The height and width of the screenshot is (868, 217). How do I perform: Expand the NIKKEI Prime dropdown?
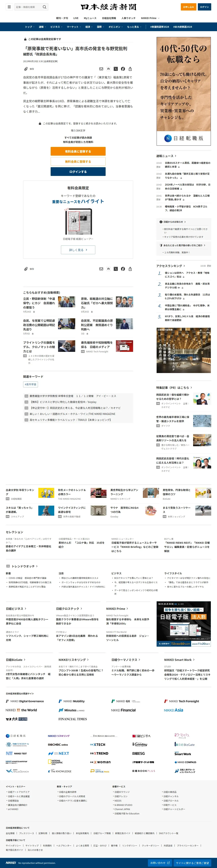[x=150, y=18]
